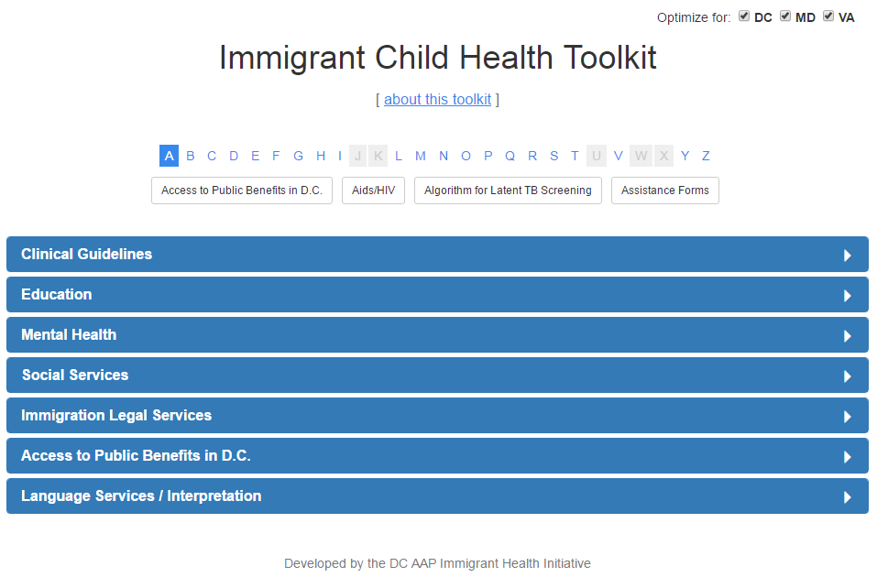The width and height of the screenshot is (877, 588).
Task: Click the disabled letter K
Action: tap(378, 156)
